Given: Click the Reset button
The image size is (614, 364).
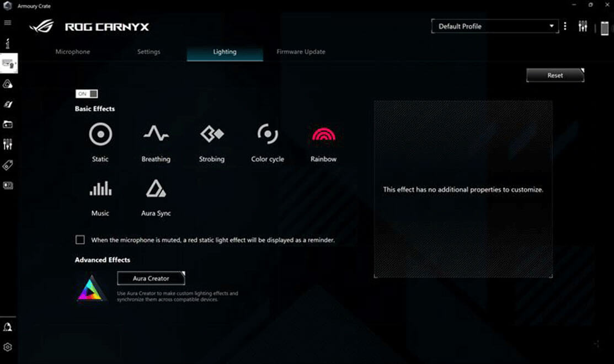Looking at the screenshot, I should pos(556,75).
